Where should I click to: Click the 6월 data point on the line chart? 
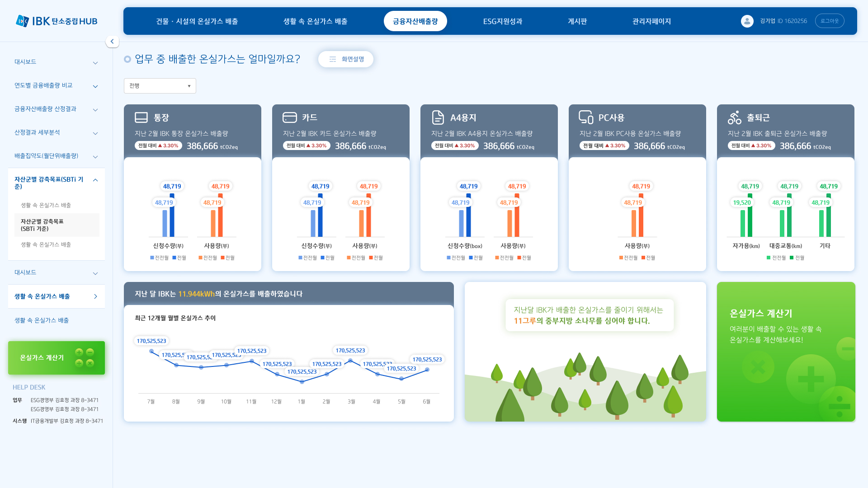click(427, 370)
